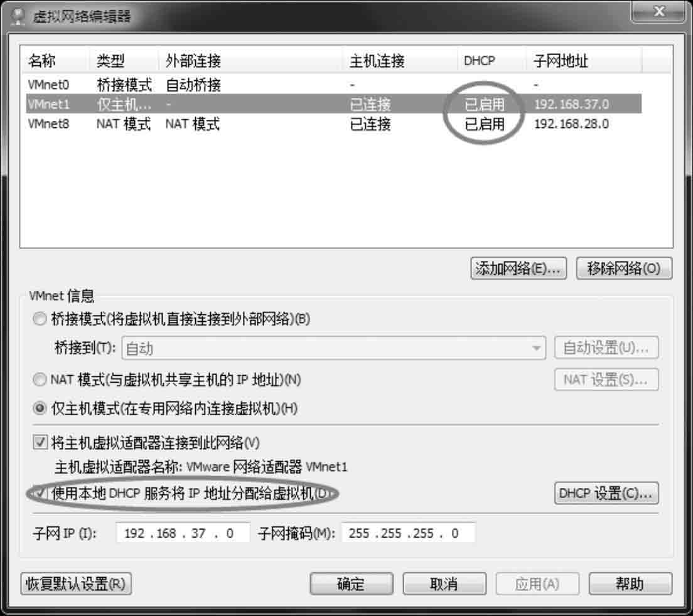Close the 虚拟网络编辑器 dialog
Viewport: 693px width, 616px height.
click(658, 11)
